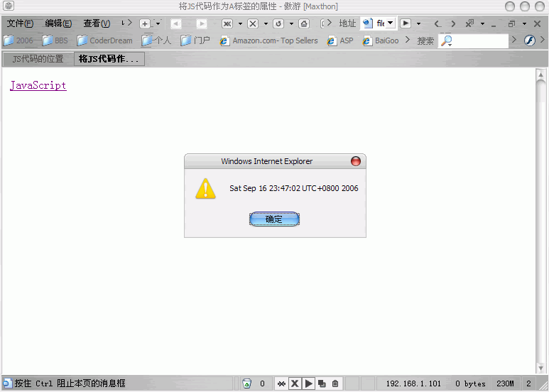
Task: Toggle the play arrow status icon
Action: click(x=308, y=383)
